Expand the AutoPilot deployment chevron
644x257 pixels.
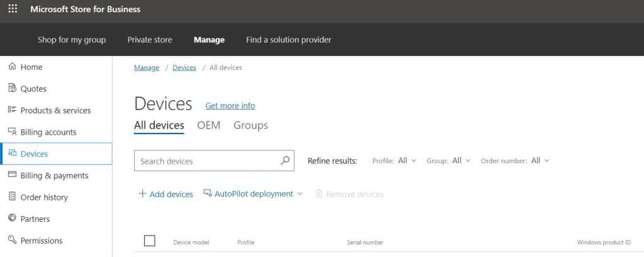pos(299,194)
